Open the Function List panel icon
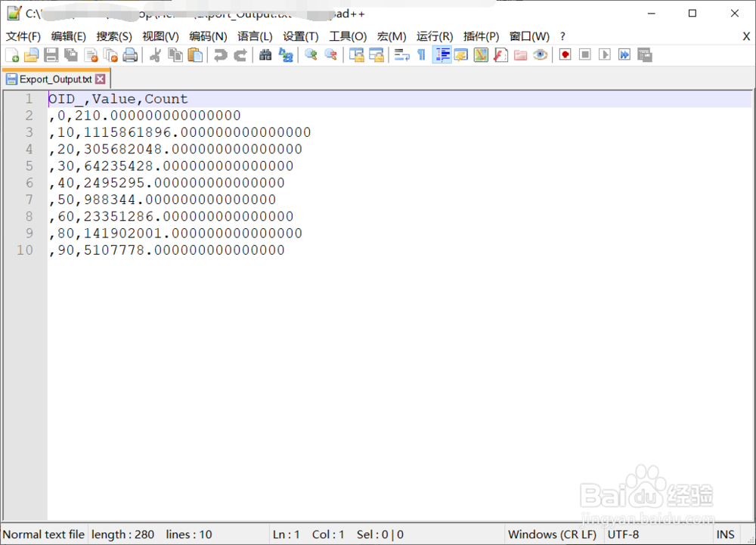Image resolution: width=756 pixels, height=545 pixels. (500, 55)
